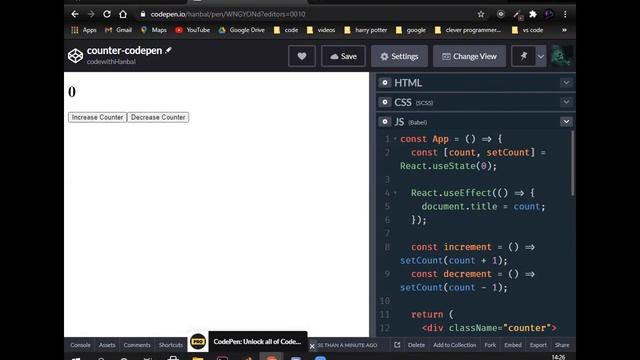This screenshot has width=640, height=360.
Task: Open the Google Drive bookmark
Action: (241, 30)
